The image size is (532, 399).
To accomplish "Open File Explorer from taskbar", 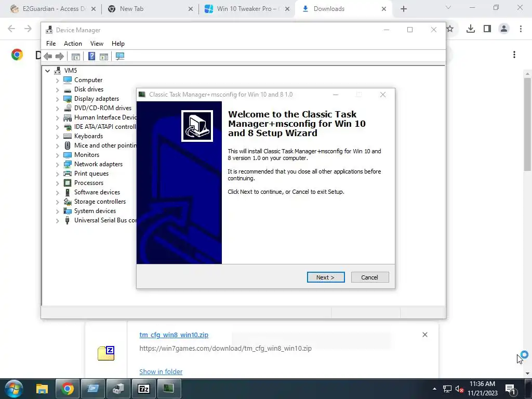I will pyautogui.click(x=42, y=389).
